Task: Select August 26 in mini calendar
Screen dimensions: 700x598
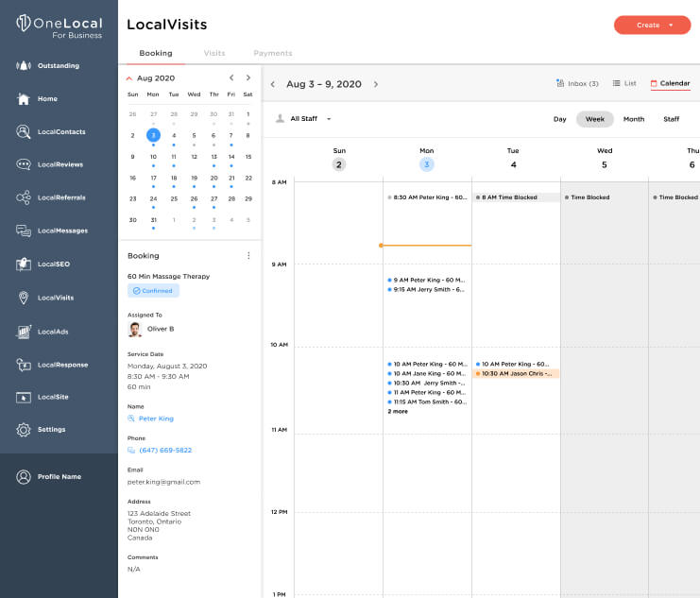Action: [194, 198]
